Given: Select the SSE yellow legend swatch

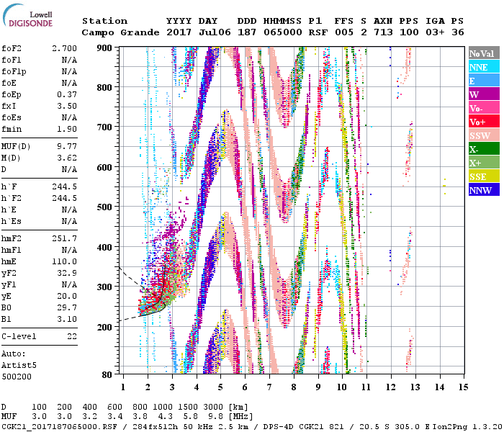Looking at the screenshot, I should 483,176.
